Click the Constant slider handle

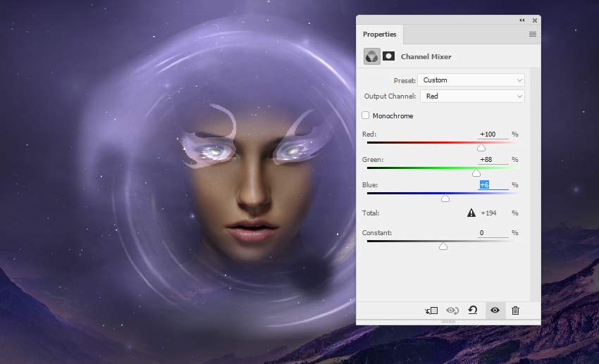pyautogui.click(x=443, y=246)
